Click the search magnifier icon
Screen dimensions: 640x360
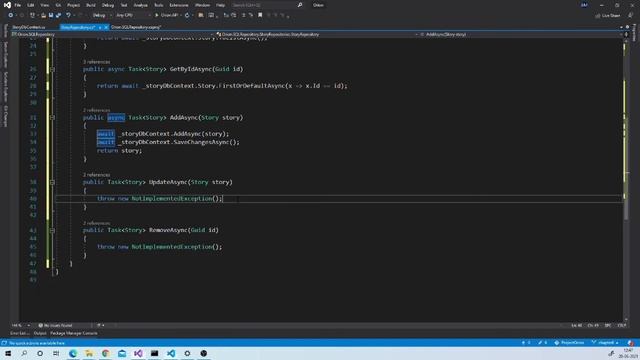pos(300,5)
